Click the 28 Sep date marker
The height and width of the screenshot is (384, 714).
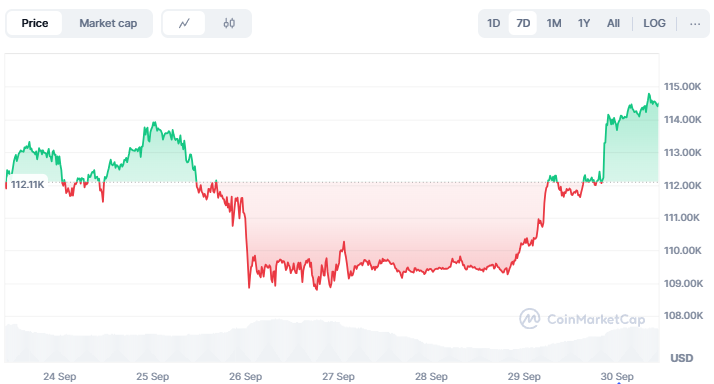(431, 377)
